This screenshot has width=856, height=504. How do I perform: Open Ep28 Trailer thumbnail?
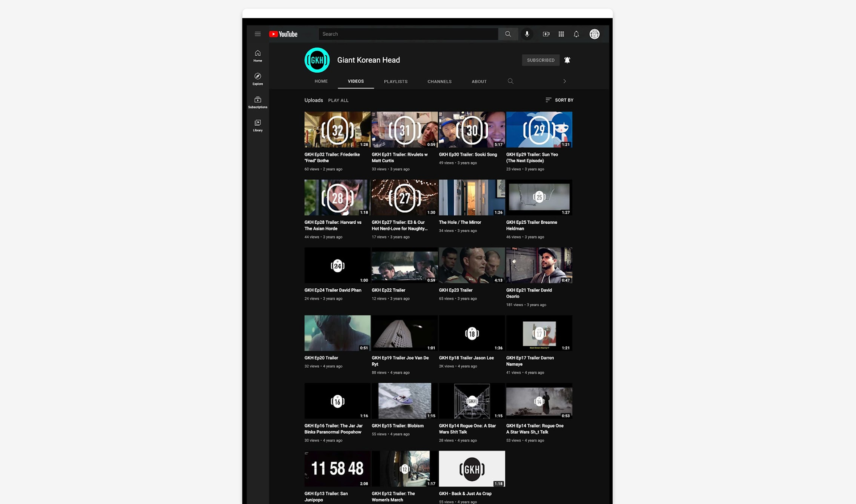click(x=337, y=197)
